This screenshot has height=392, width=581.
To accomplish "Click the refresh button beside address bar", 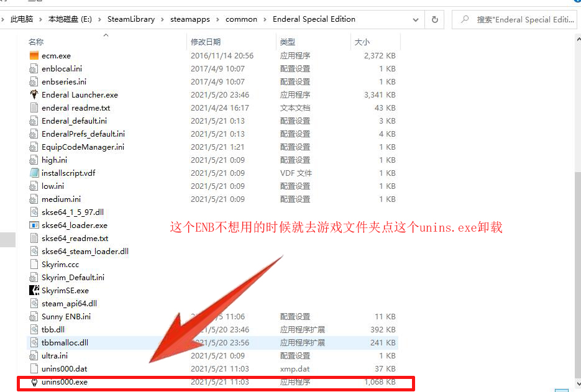I will tap(434, 19).
